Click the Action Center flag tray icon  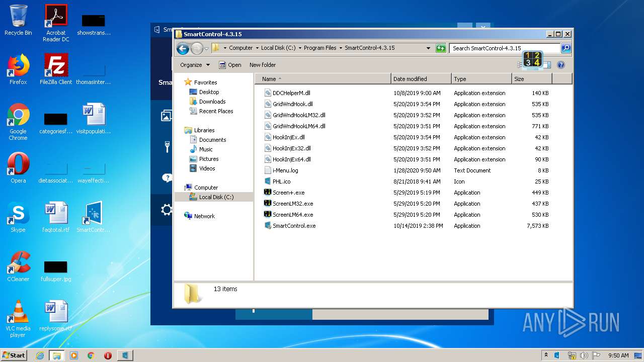point(596,355)
